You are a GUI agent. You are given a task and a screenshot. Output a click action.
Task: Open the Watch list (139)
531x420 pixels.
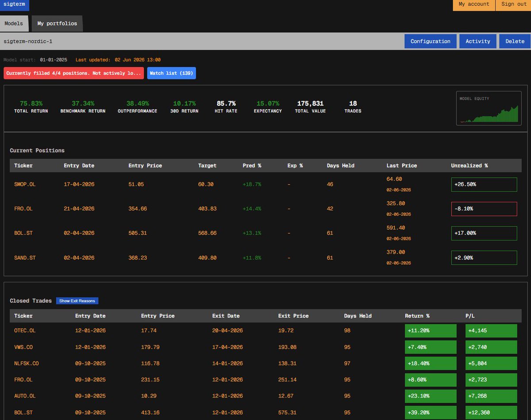pos(171,73)
